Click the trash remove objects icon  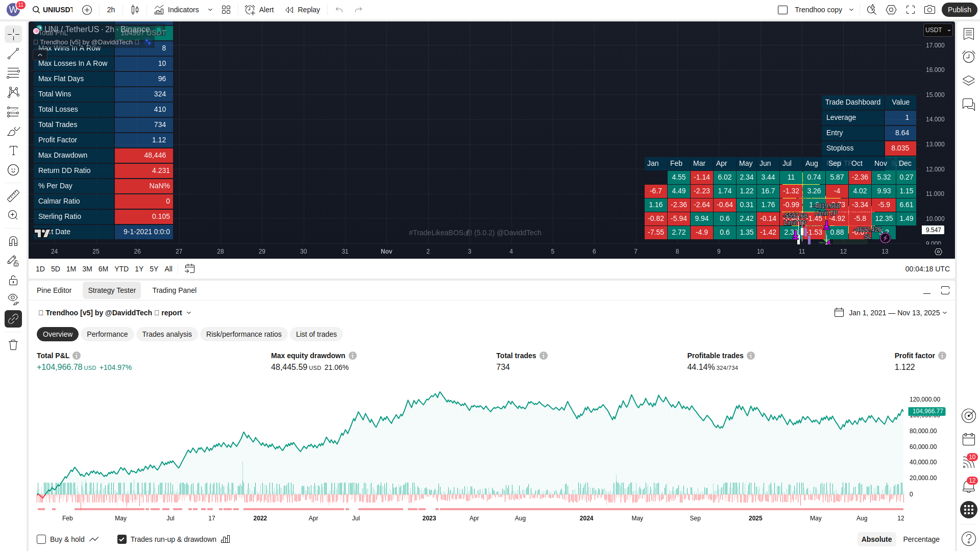pyautogui.click(x=13, y=345)
